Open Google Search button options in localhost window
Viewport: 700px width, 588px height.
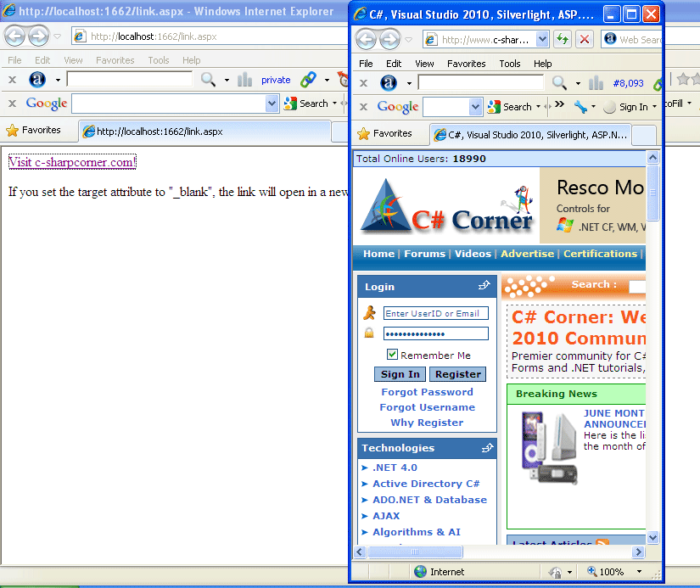pos(334,104)
